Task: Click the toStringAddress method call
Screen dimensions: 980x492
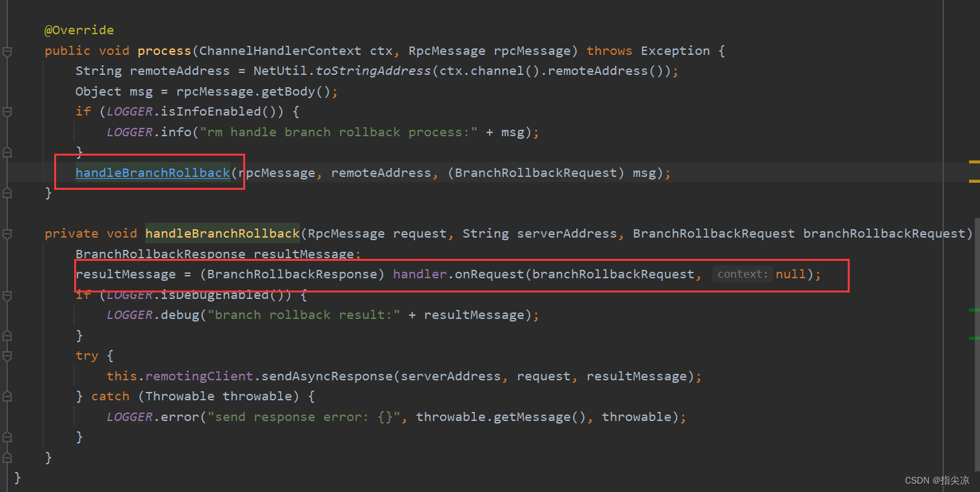Action: click(373, 71)
